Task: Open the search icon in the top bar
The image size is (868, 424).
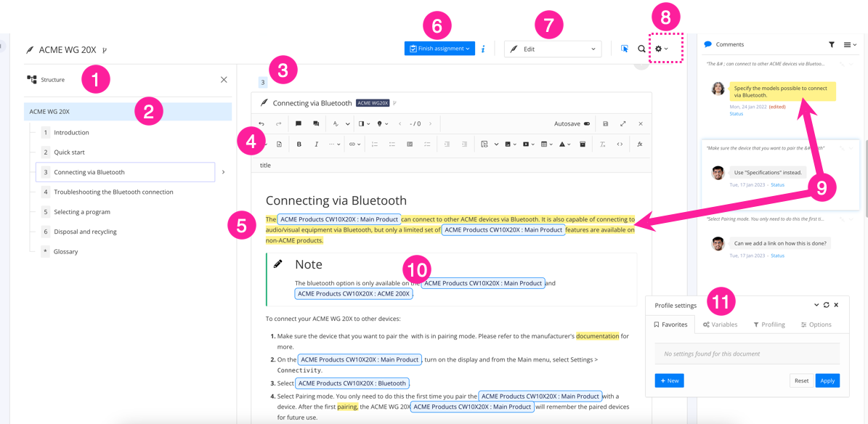Action: (641, 49)
